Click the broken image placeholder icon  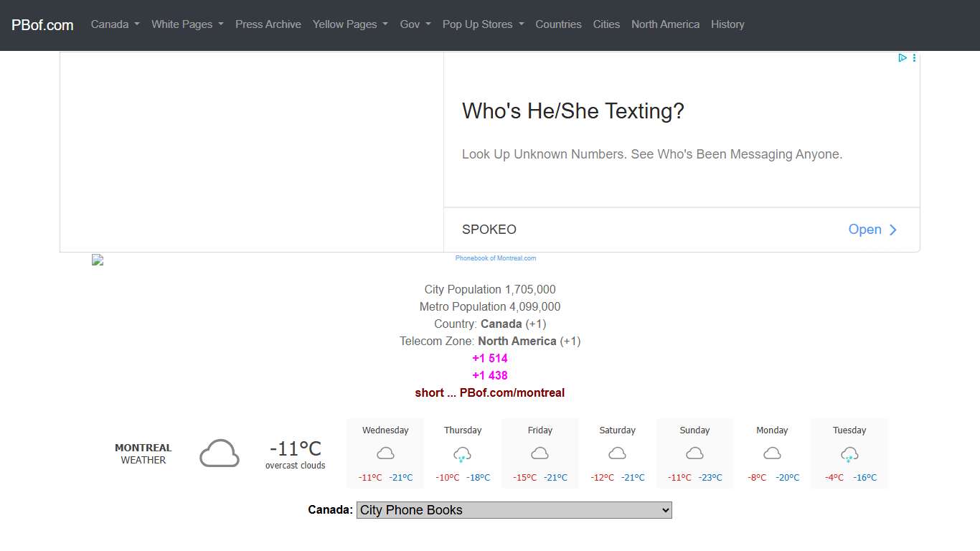tap(98, 260)
